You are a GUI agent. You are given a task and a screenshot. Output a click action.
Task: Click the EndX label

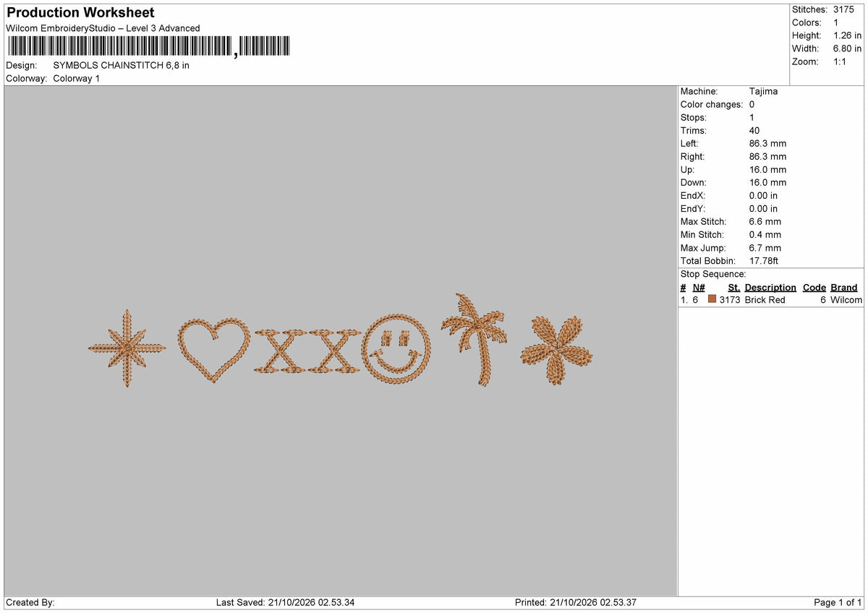[x=692, y=195]
